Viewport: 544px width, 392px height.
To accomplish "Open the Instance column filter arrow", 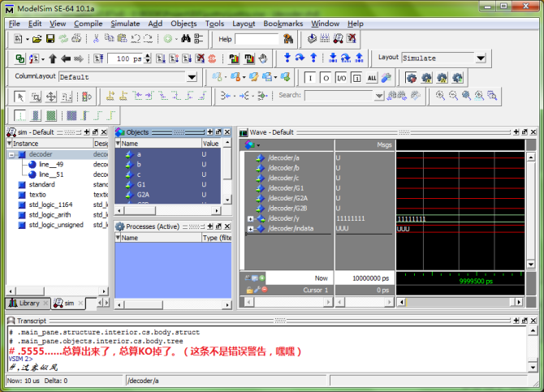I will point(10,144).
